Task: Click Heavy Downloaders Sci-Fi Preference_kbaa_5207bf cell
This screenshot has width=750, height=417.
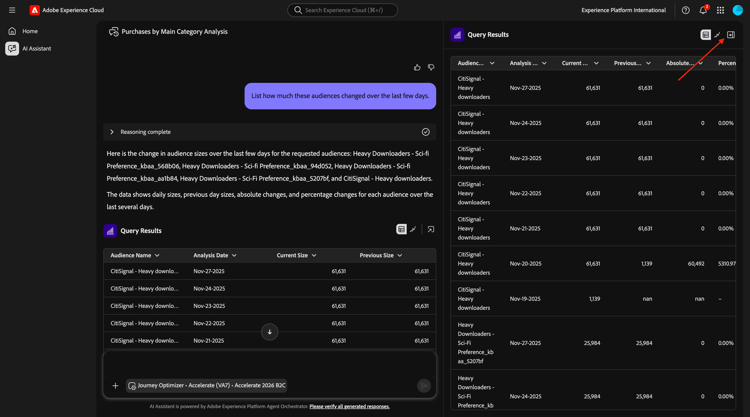Action: pos(475,343)
